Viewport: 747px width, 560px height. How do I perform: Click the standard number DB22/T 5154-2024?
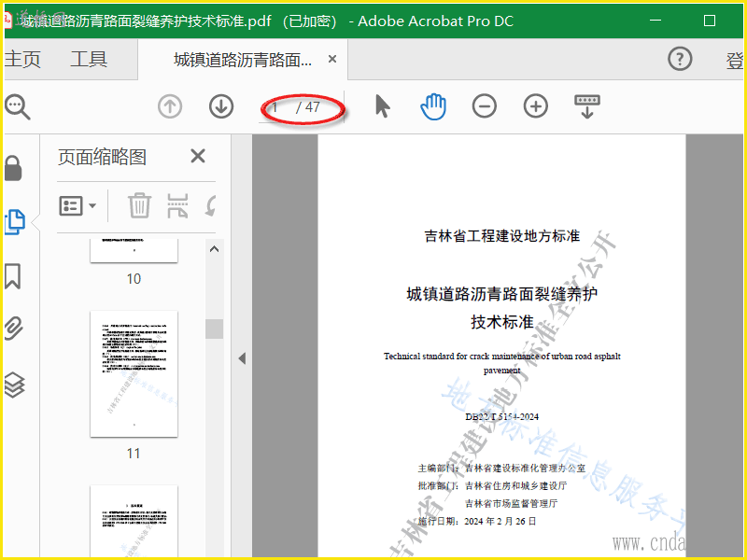(x=502, y=416)
